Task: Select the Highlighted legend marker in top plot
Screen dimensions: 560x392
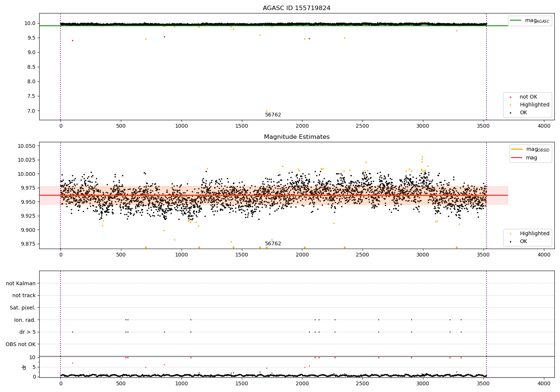Action: pyautogui.click(x=510, y=105)
